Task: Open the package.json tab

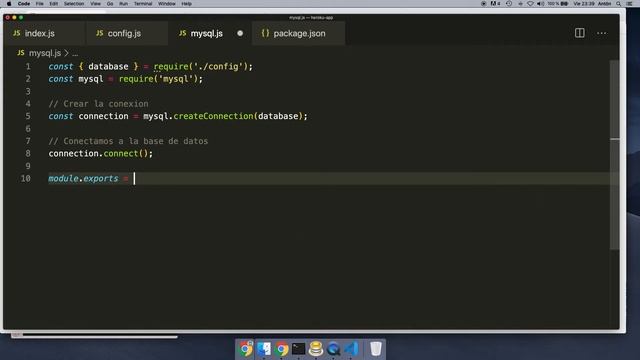Action: click(298, 33)
